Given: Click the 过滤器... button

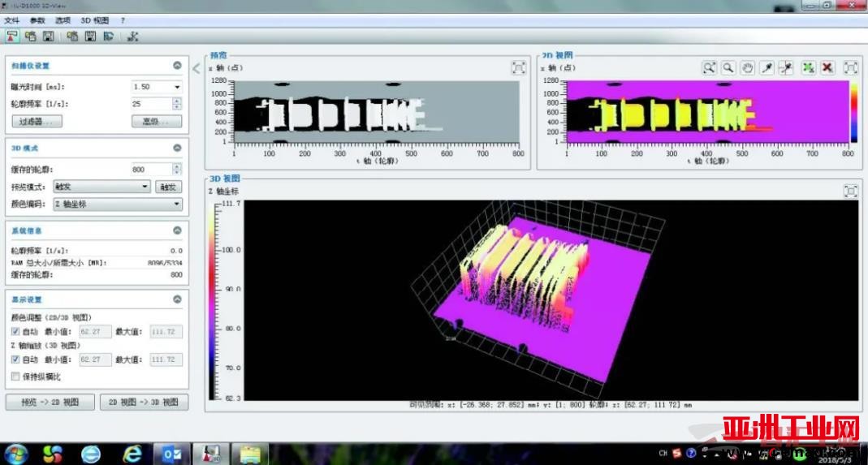Looking at the screenshot, I should (37, 121).
